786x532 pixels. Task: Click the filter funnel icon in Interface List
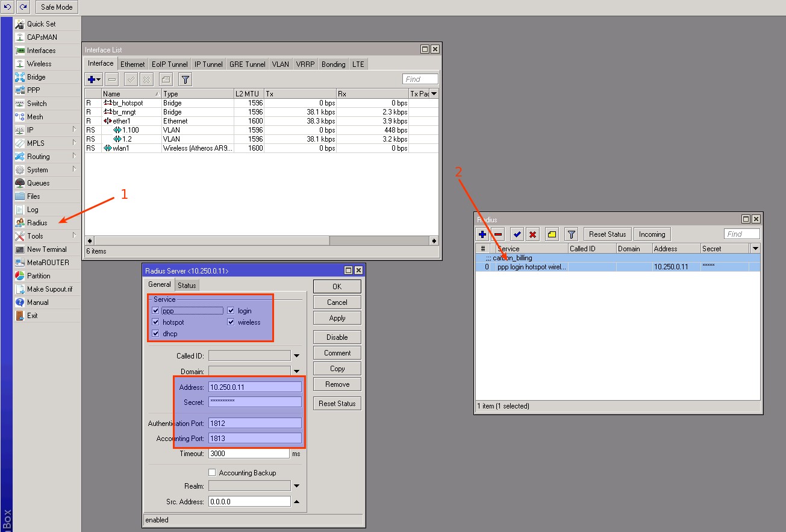(x=186, y=80)
